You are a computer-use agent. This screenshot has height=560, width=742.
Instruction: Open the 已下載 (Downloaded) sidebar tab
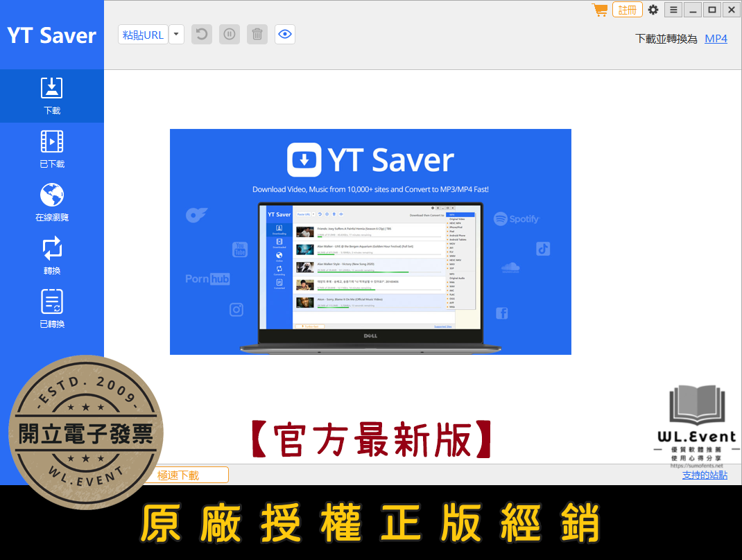(51, 150)
